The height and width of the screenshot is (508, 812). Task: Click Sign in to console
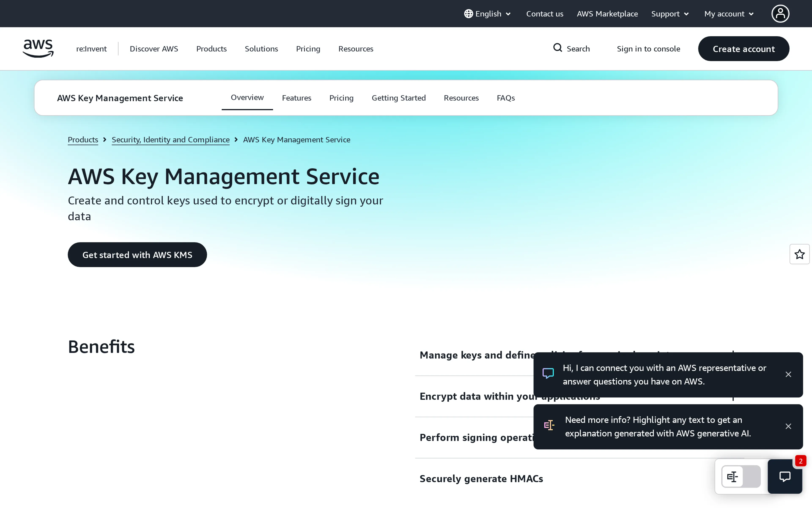pyautogui.click(x=648, y=49)
